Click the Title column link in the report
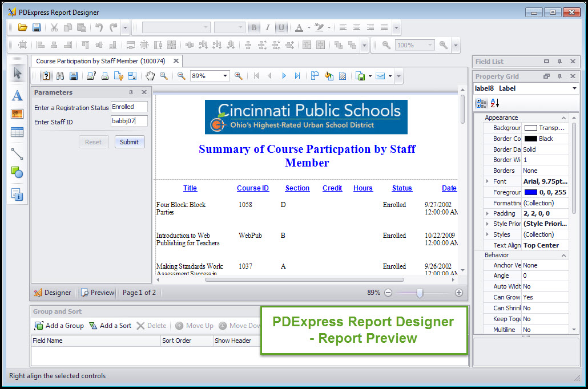 190,188
